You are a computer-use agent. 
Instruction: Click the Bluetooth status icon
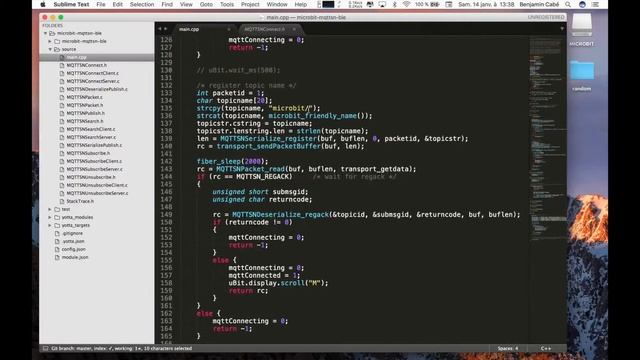[x=394, y=4]
